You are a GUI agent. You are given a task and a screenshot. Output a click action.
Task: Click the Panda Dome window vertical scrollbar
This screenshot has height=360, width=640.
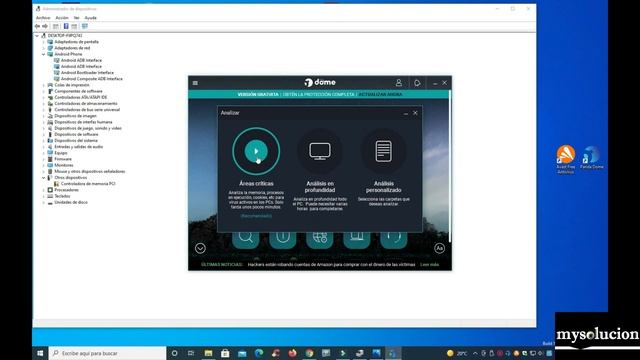click(x=450, y=167)
